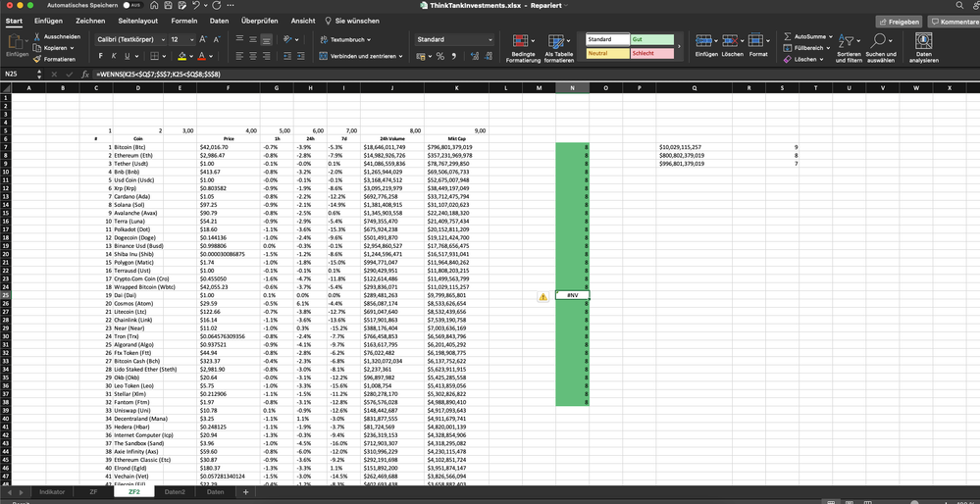The width and height of the screenshot is (980, 504).
Task: Open the Daten ribbon tab
Action: (x=219, y=21)
